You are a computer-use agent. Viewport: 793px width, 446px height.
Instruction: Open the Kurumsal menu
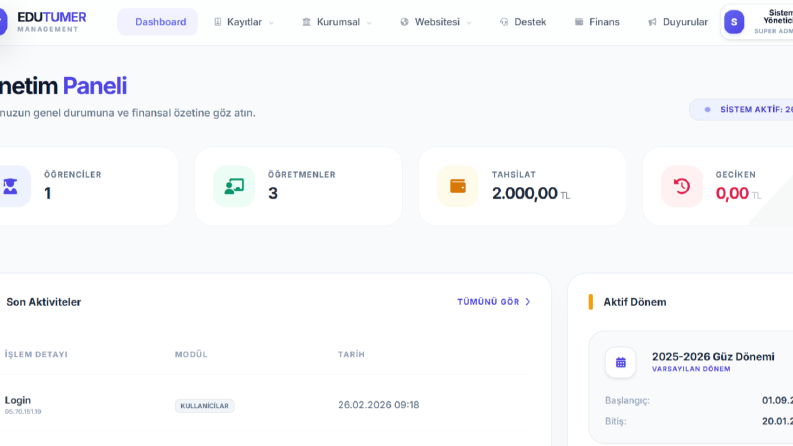click(337, 22)
